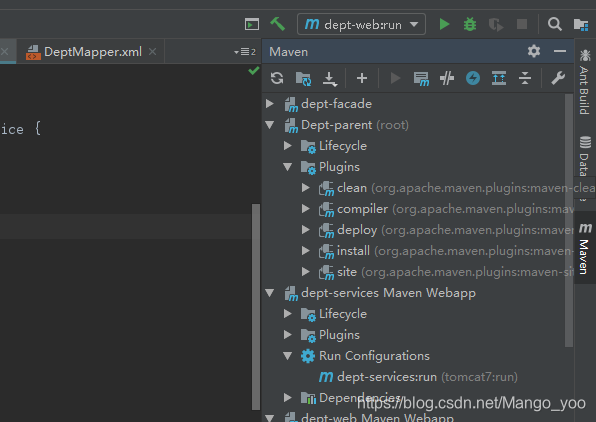
Task: Open the dept-web:run configuration dropdown
Action: click(x=361, y=24)
